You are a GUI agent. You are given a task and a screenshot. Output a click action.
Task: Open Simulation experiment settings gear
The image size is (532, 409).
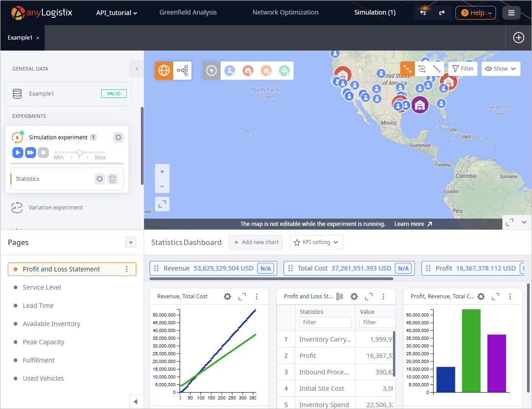tap(118, 137)
